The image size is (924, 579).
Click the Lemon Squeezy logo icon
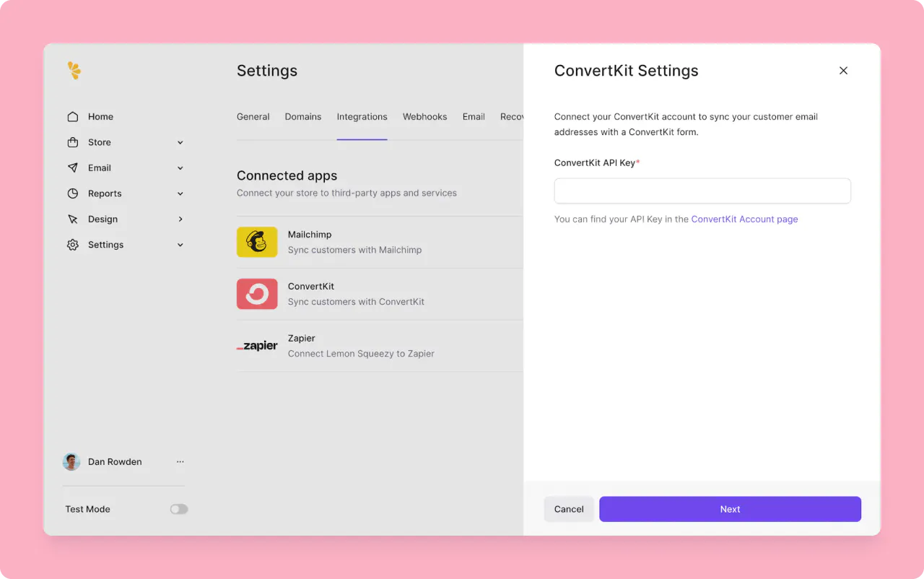(74, 70)
